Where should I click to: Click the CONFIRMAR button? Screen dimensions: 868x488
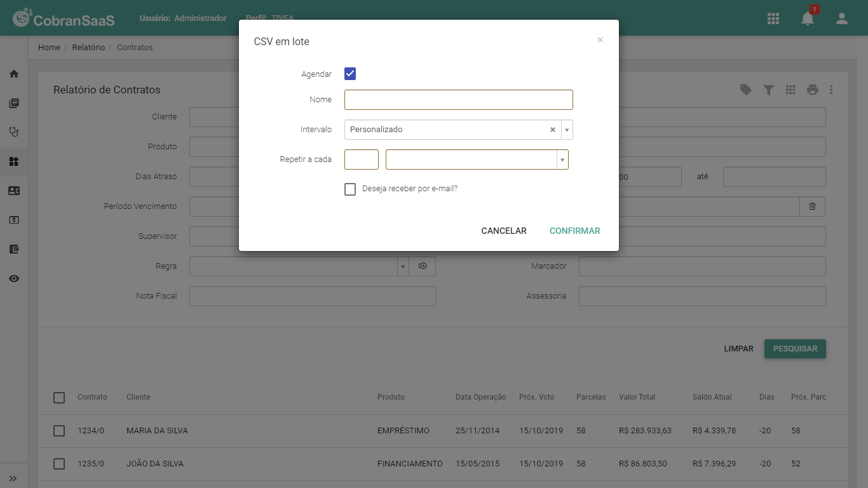point(575,231)
